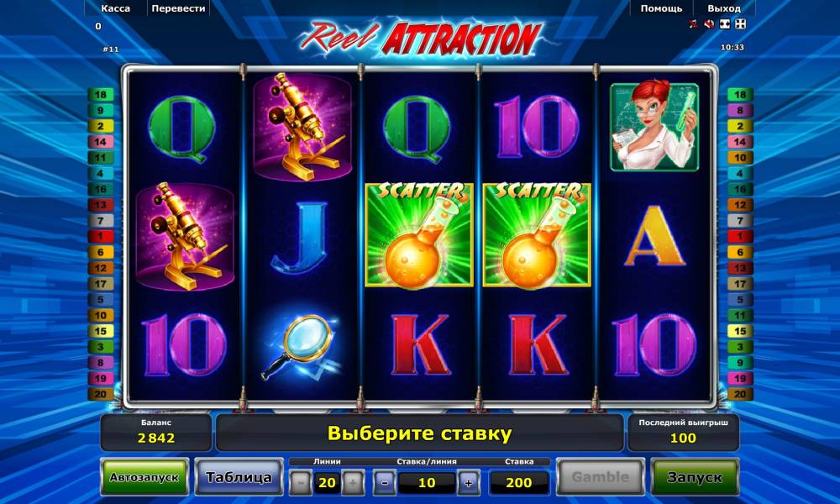Lower the bet per line
This screenshot has height=504, width=840.
[385, 482]
